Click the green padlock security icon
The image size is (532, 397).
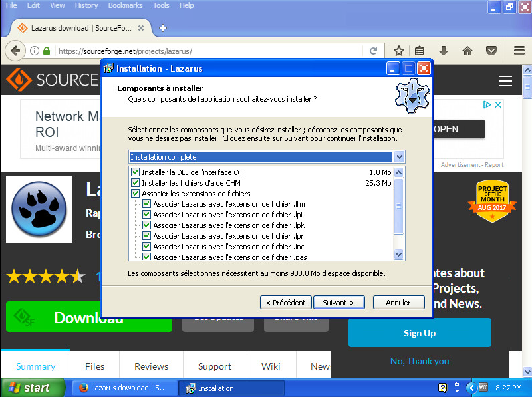47,51
